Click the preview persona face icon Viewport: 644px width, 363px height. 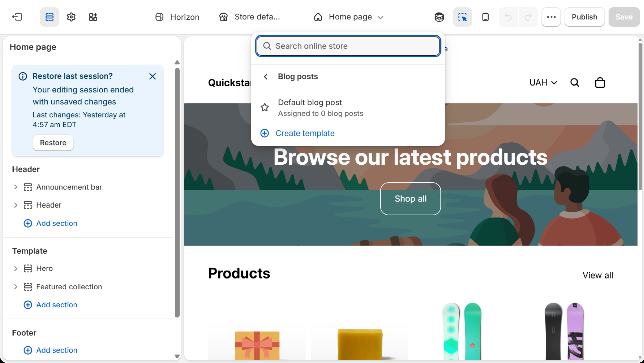click(439, 17)
